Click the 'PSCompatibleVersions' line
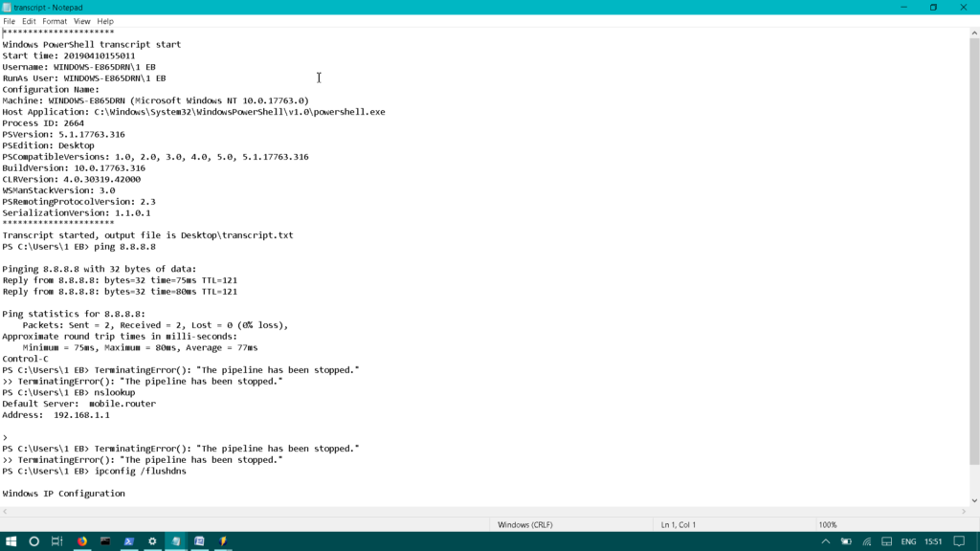980x551 pixels. tap(155, 157)
